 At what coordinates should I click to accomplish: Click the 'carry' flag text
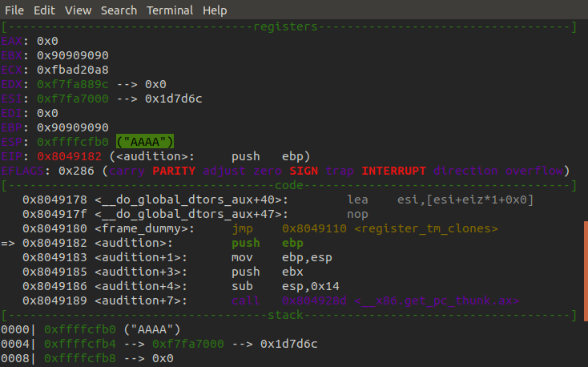(x=127, y=171)
